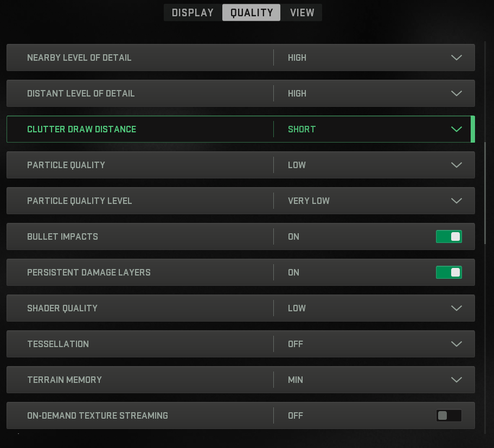Screen dimensions: 494x448
Task: Select the Nearby Level of Detail label
Action: [79, 57]
